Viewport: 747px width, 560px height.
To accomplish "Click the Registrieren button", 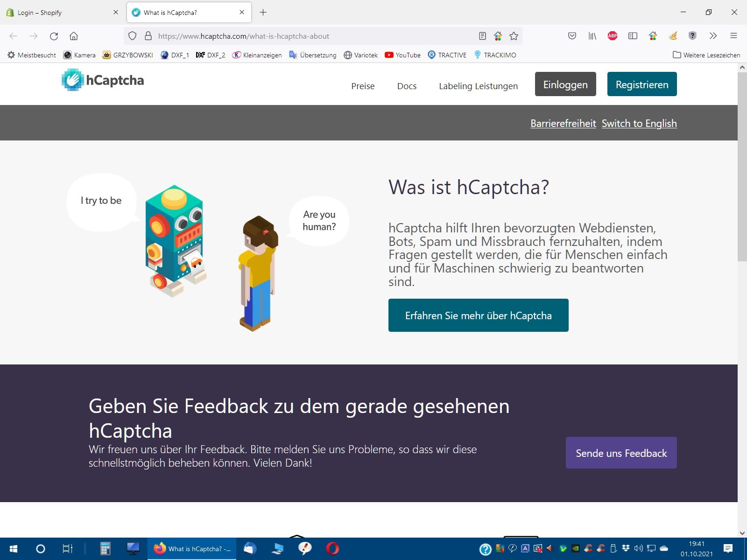I will 642,84.
